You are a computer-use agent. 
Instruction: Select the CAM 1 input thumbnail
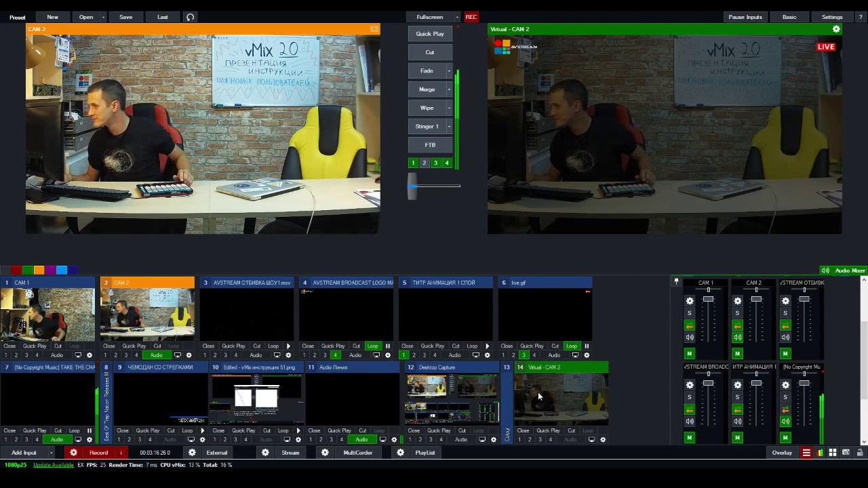(47, 314)
